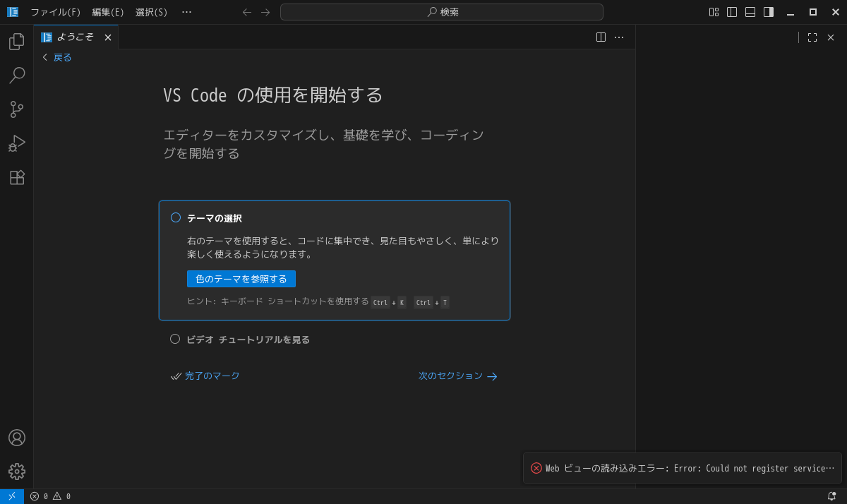Click the 戻る back link
Viewport: 847px width, 504px height.
[56, 57]
